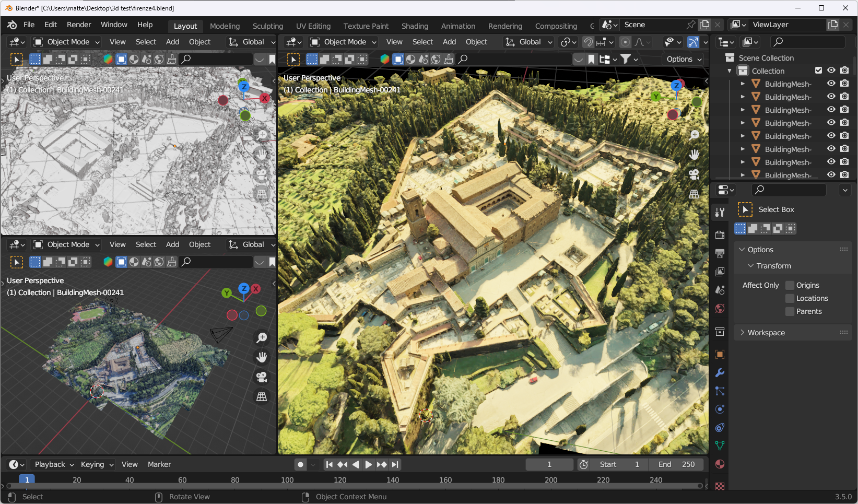The image size is (858, 504).
Task: Switch to the Shading workspace tab
Action: (x=415, y=26)
